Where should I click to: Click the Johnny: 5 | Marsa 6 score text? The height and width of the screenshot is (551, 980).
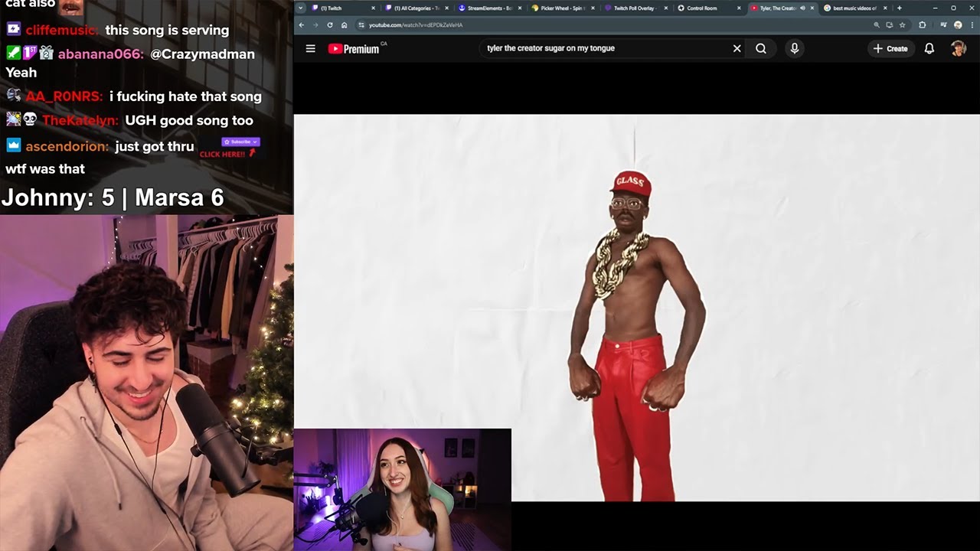[x=113, y=198]
